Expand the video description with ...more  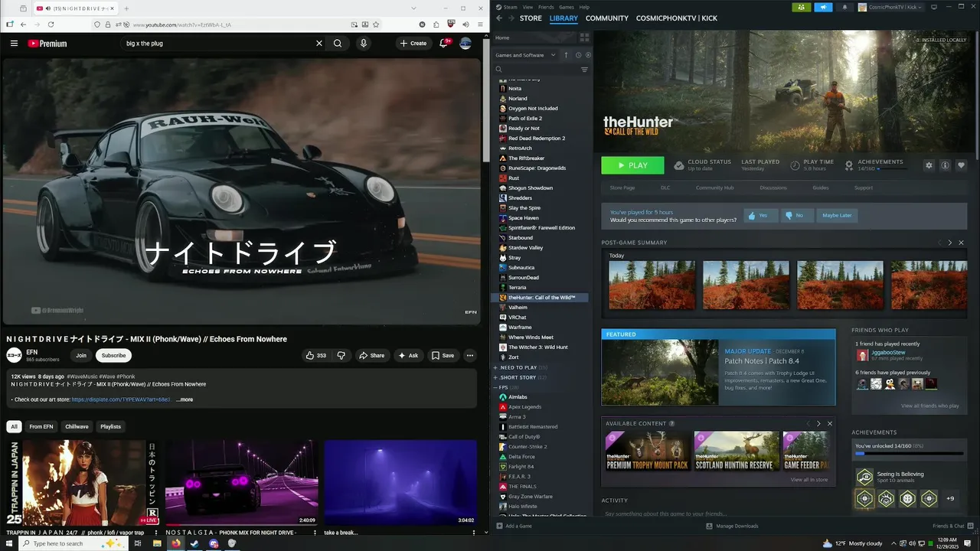pos(185,399)
